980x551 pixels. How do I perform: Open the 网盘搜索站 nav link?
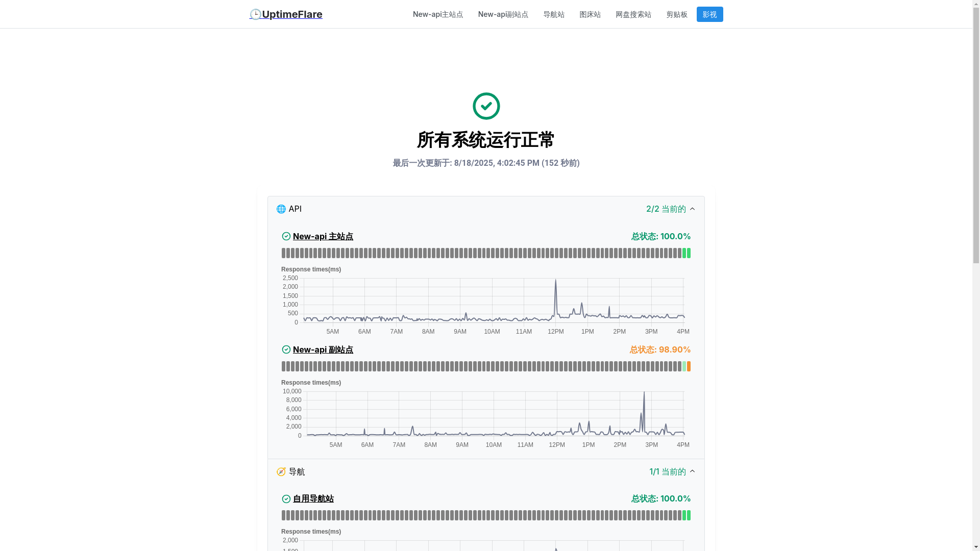[633, 14]
